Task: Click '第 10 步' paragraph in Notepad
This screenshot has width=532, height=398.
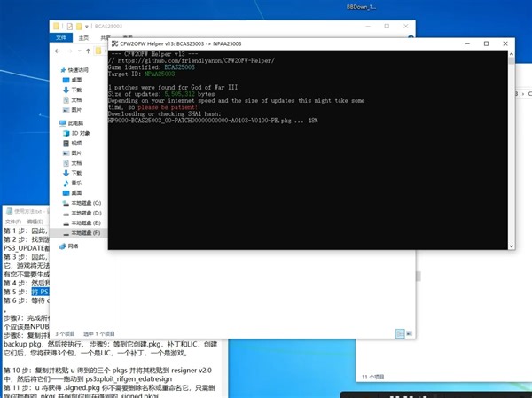Action: tap(107, 374)
